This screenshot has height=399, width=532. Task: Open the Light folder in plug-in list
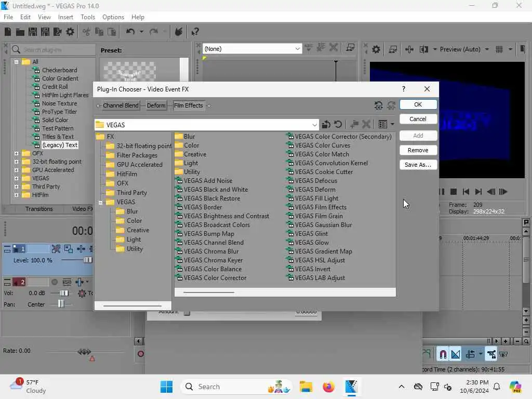(x=187, y=163)
